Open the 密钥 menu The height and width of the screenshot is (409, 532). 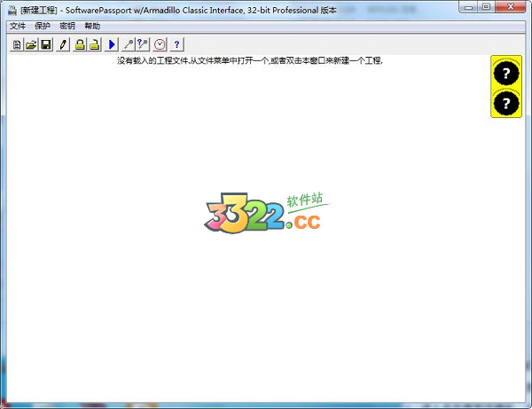(x=67, y=26)
